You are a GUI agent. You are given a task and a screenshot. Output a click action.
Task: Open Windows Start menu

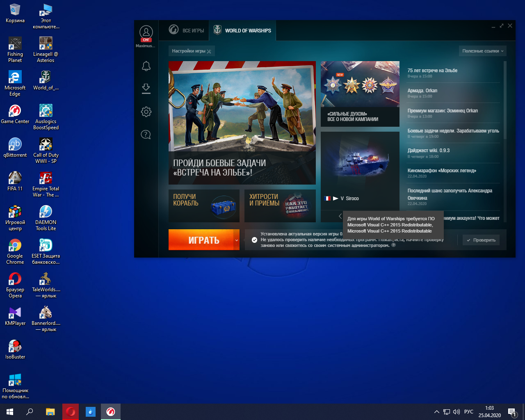(x=10, y=412)
